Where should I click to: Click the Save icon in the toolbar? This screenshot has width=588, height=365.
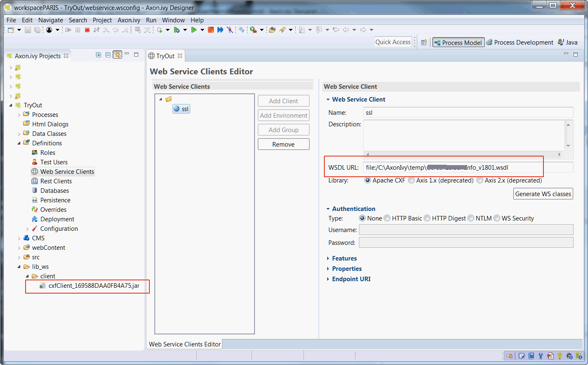point(28,30)
